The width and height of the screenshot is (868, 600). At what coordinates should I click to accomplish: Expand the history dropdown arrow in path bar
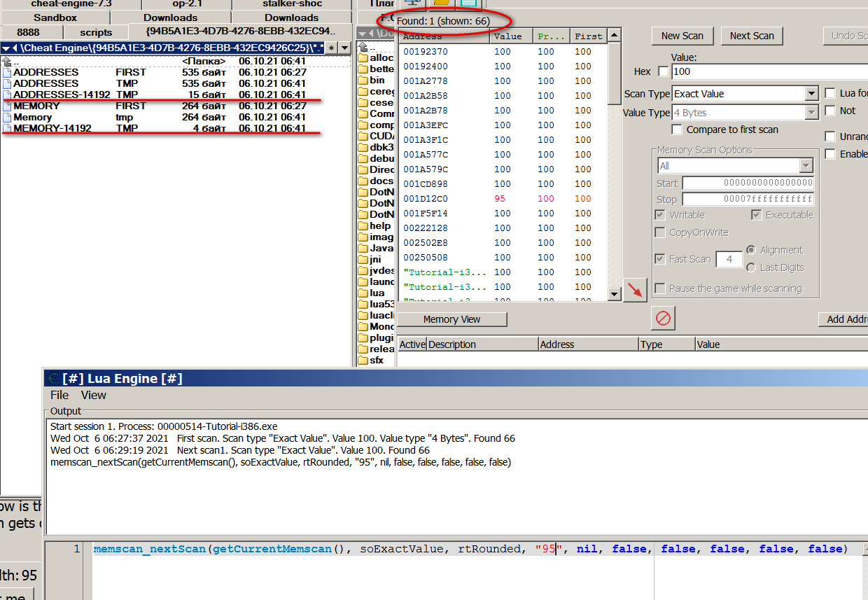pyautogui.click(x=344, y=48)
